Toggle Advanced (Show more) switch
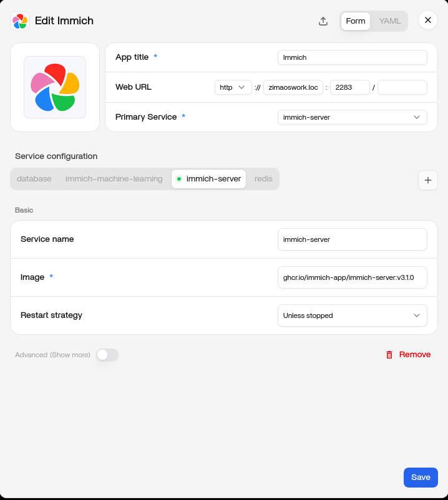 [x=107, y=355]
